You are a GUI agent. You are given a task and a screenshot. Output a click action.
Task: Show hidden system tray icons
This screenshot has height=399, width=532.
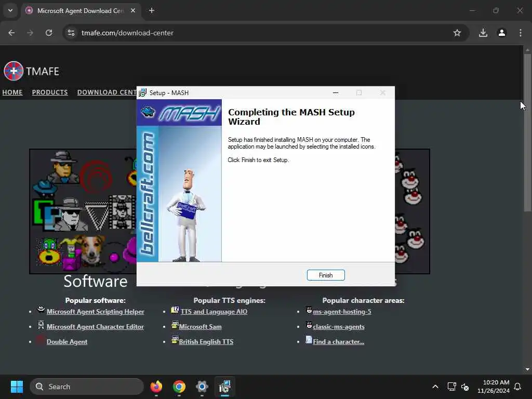(x=435, y=387)
